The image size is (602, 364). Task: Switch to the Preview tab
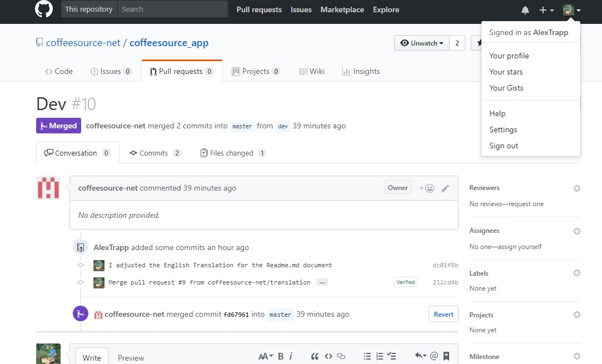click(131, 357)
